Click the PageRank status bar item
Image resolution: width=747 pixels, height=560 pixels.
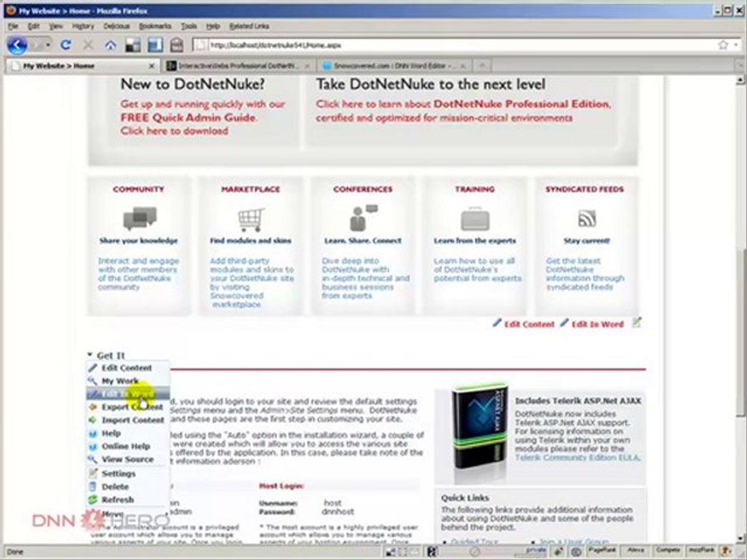click(x=603, y=551)
